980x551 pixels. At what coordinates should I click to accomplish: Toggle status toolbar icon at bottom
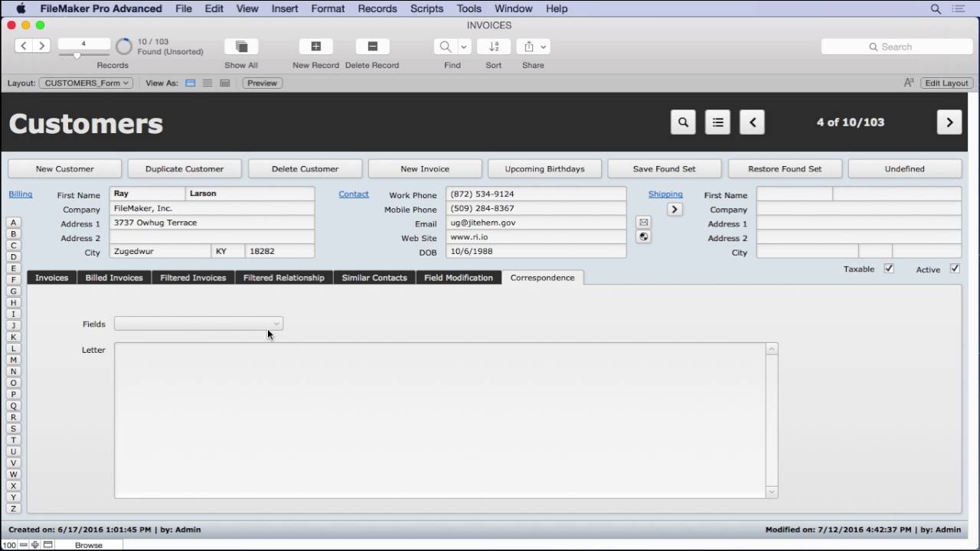point(47,545)
